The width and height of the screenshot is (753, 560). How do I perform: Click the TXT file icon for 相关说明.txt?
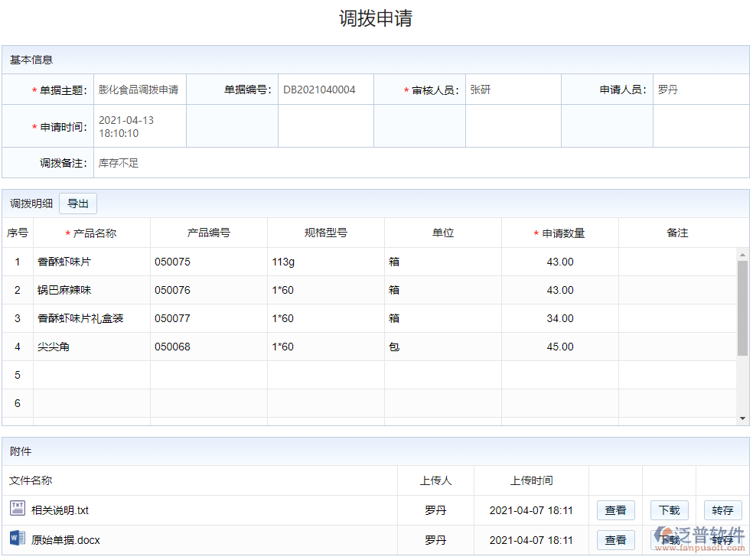(x=17, y=510)
